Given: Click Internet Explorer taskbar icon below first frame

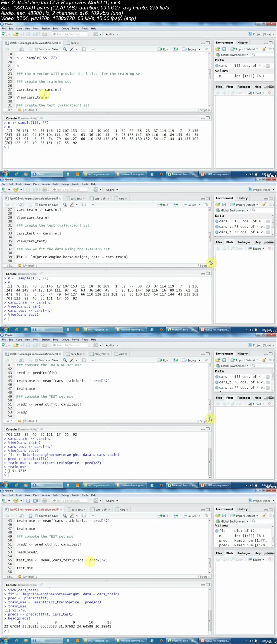Looking at the screenshot, I should click(17, 174).
